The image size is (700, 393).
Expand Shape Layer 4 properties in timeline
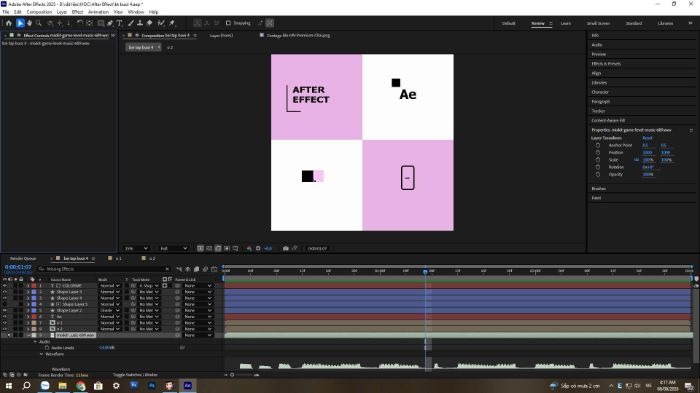pyautogui.click(x=28, y=298)
